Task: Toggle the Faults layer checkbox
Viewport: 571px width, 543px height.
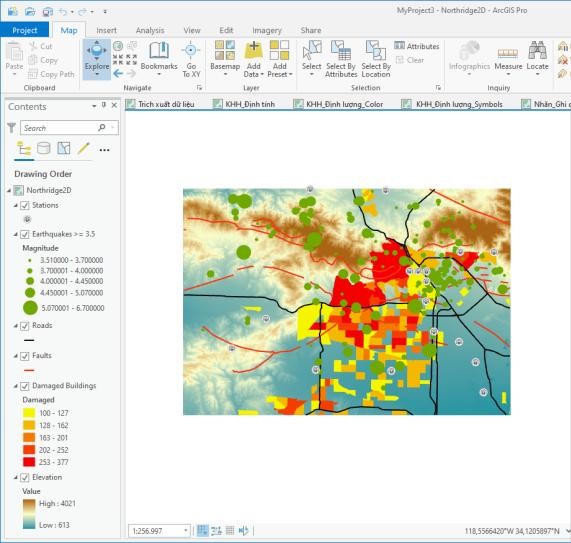Action: tap(24, 356)
